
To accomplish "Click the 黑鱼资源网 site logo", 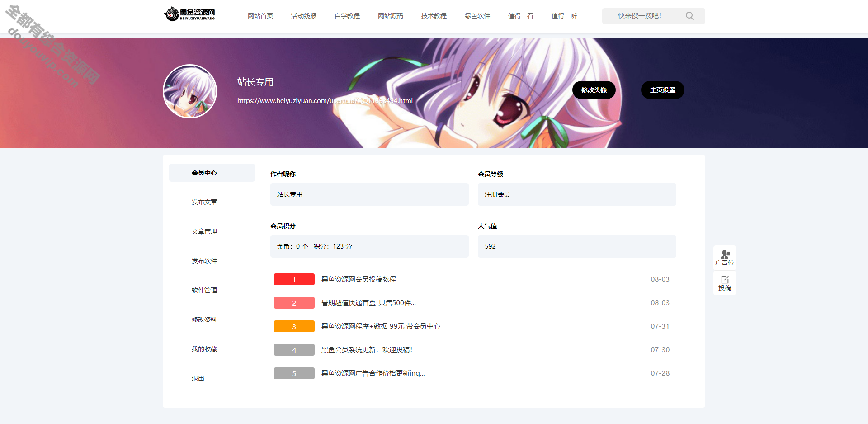I will pos(189,14).
